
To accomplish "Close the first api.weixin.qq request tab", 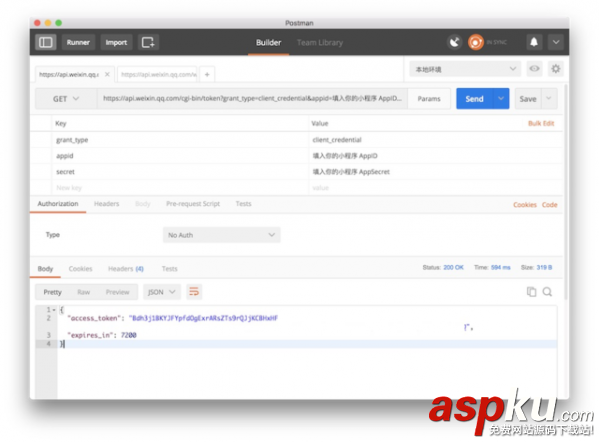I will 107,74.
